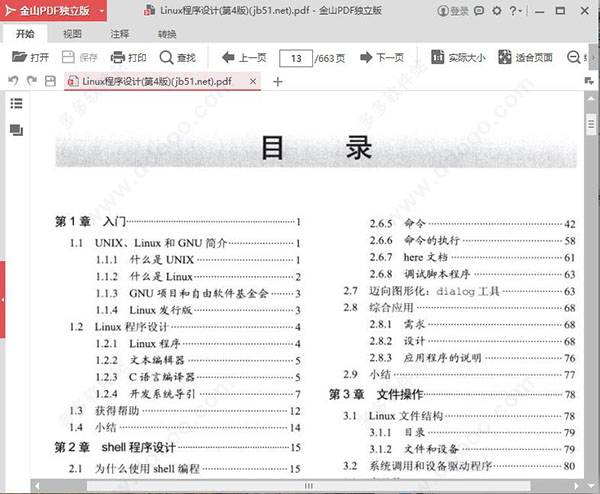This screenshot has height=494, width=600.
Task: Click the zoom out magnifier icon
Action: click(573, 57)
